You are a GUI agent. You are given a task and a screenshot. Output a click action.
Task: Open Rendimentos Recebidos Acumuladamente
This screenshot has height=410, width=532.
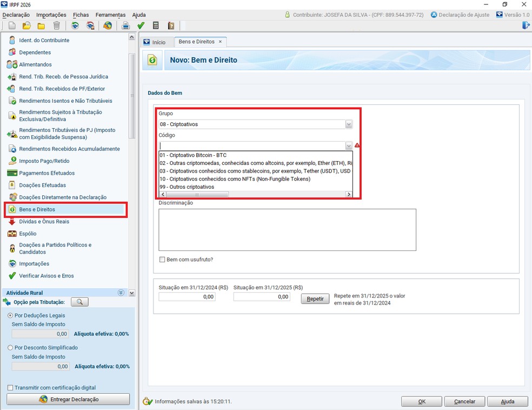pos(69,149)
